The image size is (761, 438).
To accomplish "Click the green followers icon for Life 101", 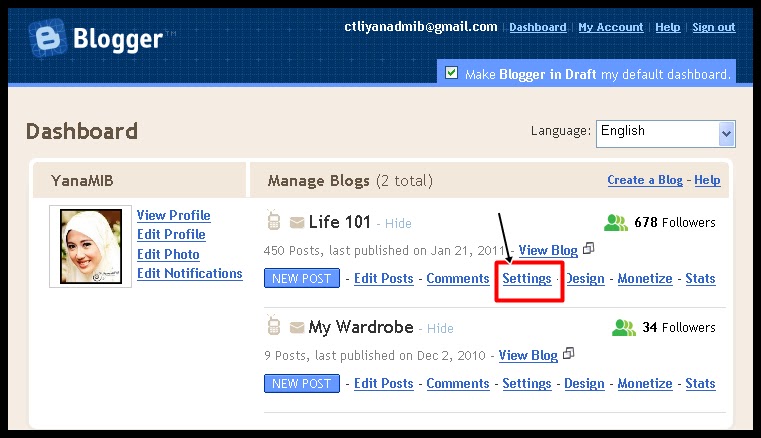I will tap(615, 223).
